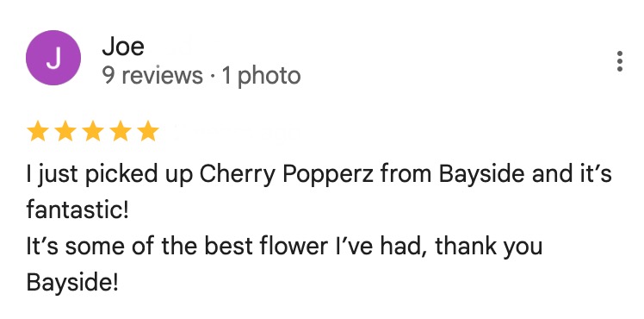
Task: Click the "1 photo" count text
Action: coord(261,76)
